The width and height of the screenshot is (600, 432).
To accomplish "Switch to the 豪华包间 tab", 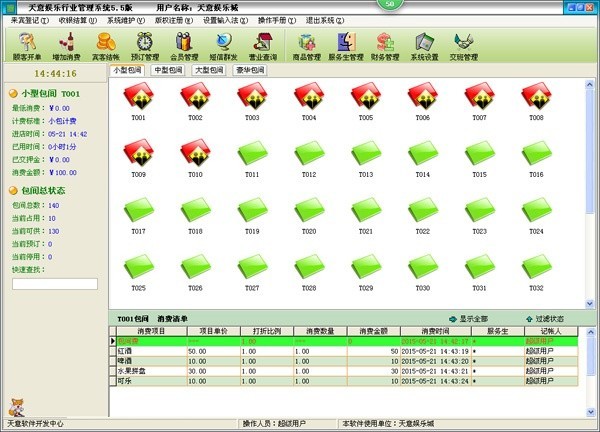I will point(248,70).
